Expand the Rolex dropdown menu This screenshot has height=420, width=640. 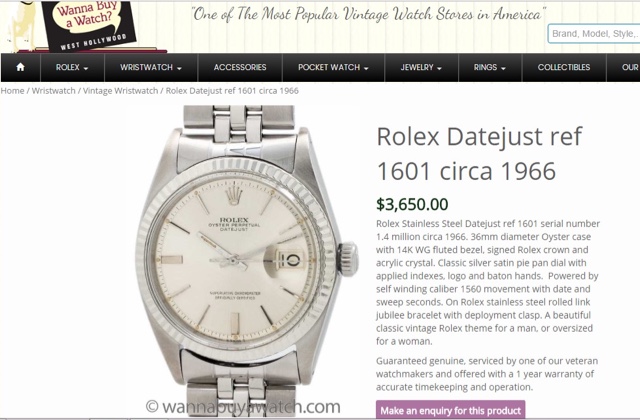tap(72, 67)
